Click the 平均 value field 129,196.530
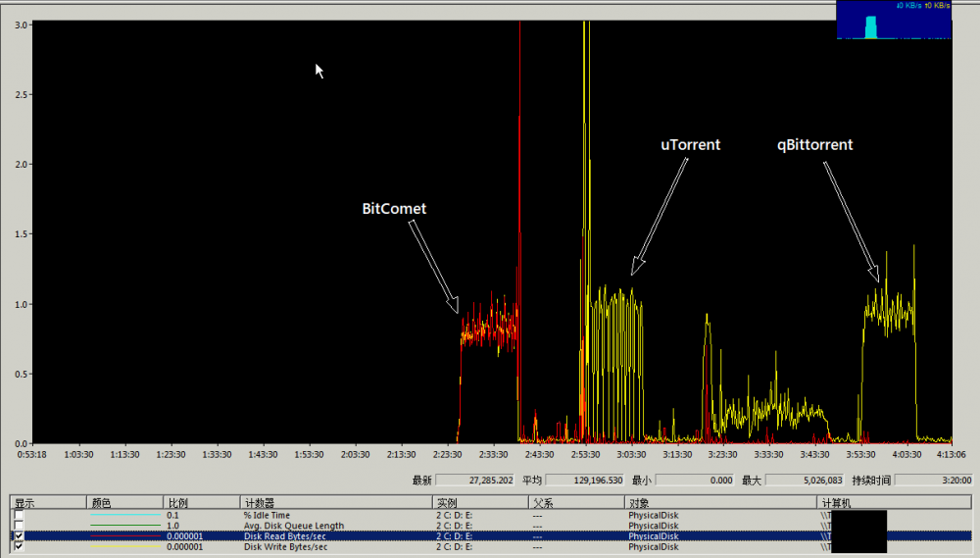The height and width of the screenshot is (558, 980). pyautogui.click(x=585, y=480)
